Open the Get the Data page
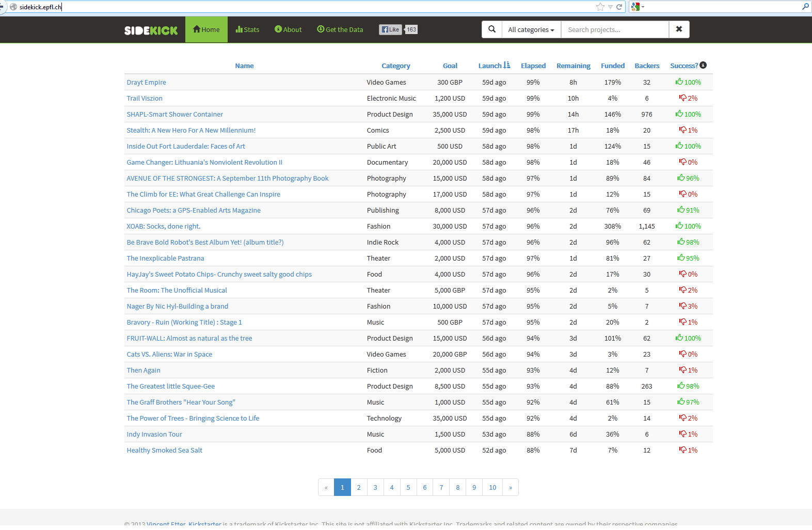Viewport: 812px width, 530px height. 340,29
